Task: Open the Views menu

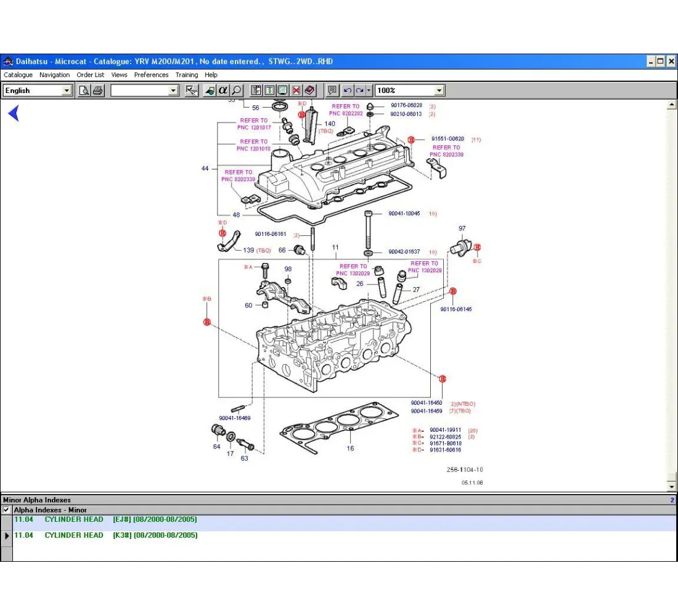Action: pyautogui.click(x=120, y=75)
